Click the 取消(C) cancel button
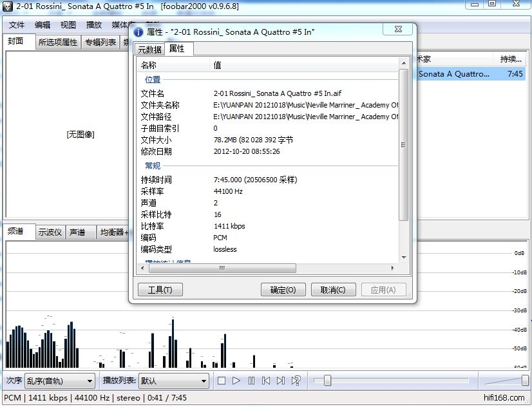Image resolution: width=532 pixels, height=407 pixels. pos(333,290)
